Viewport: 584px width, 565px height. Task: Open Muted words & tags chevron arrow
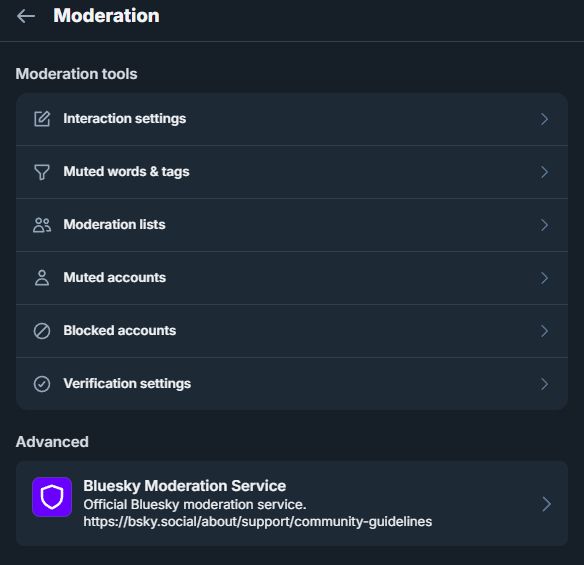pos(545,172)
